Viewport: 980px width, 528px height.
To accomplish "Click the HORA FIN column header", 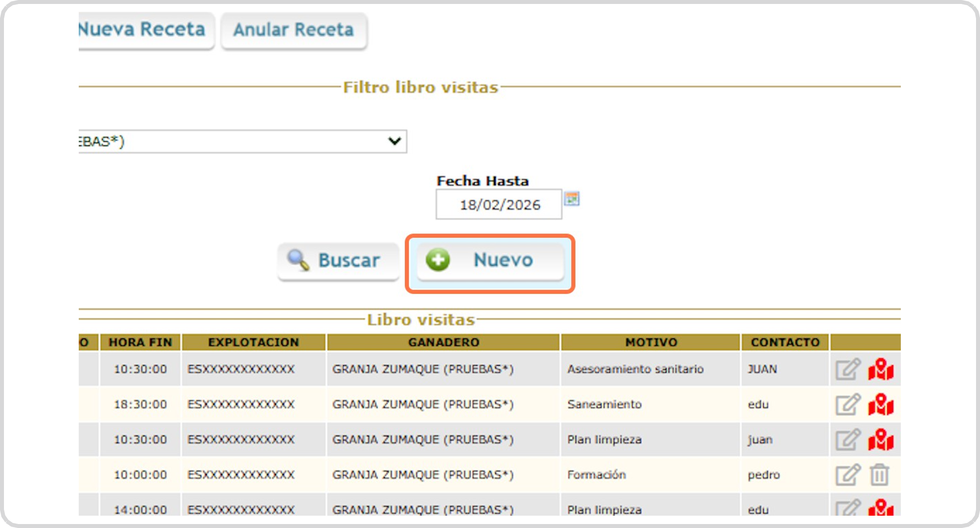I will (x=140, y=342).
